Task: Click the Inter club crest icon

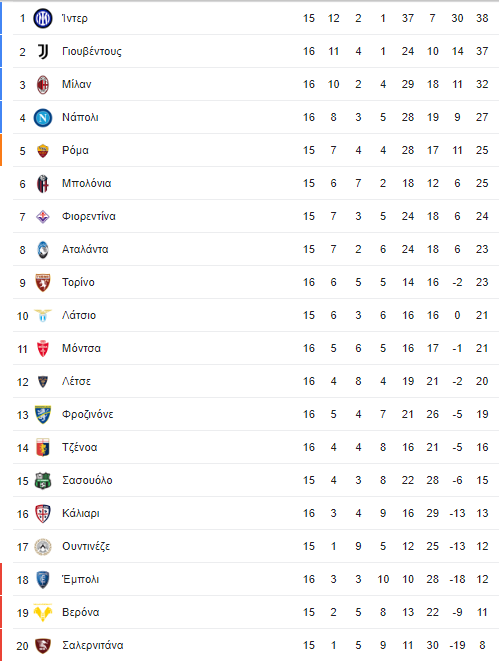Action: pyautogui.click(x=43, y=18)
